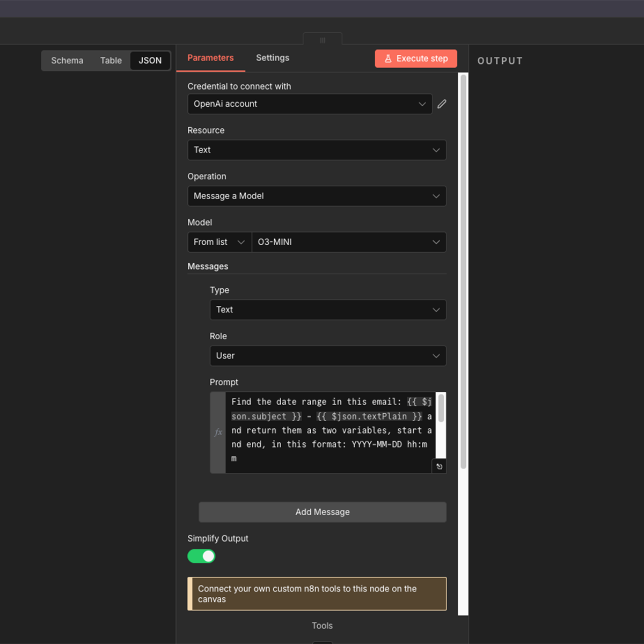644x644 pixels.
Task: Click Add Message to add another message
Action: (x=322, y=512)
